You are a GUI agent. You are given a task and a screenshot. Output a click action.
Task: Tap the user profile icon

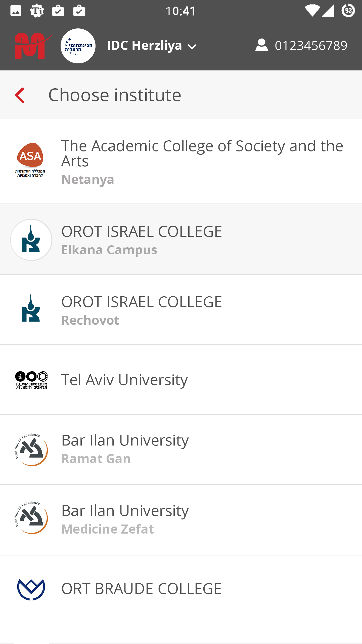(x=261, y=45)
